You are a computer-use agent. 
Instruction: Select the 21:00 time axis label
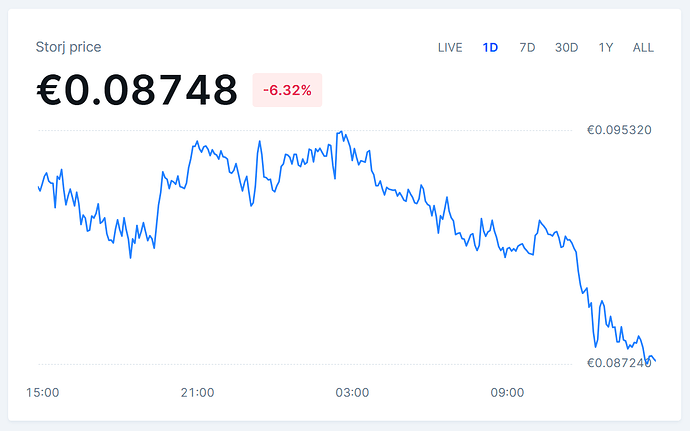(x=197, y=392)
